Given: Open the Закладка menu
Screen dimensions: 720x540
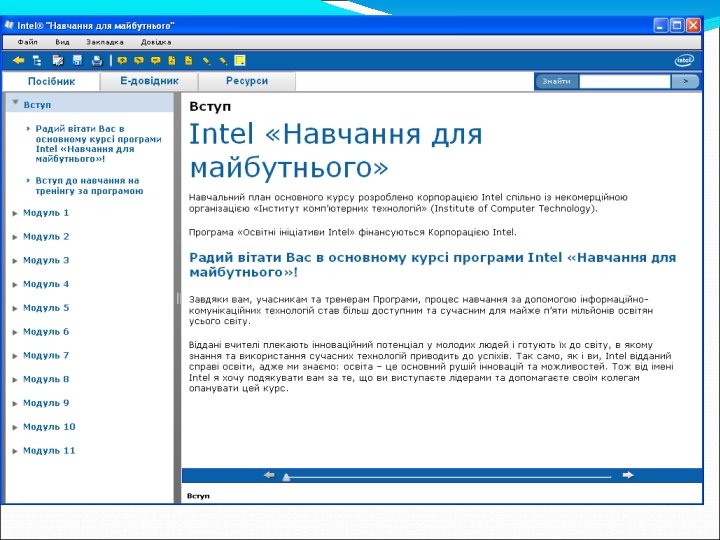Looking at the screenshot, I should coord(105,42).
